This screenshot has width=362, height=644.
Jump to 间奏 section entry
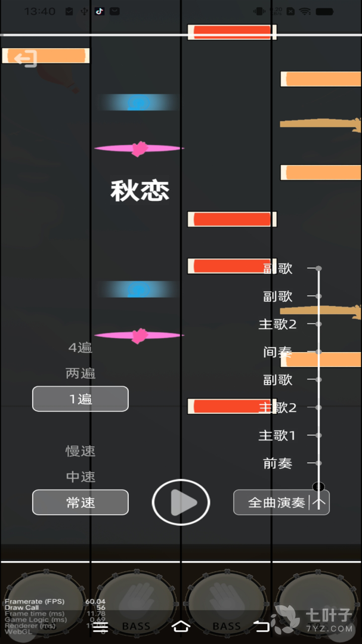coord(278,352)
